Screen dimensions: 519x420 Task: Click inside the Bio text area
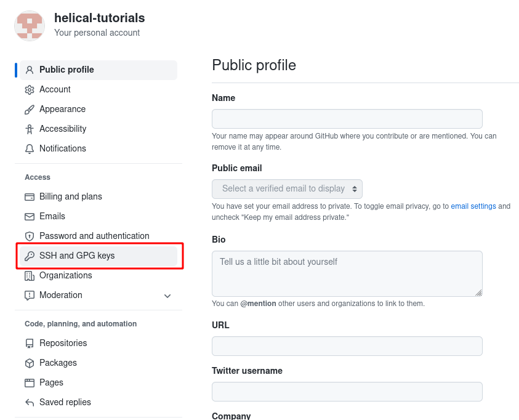pos(347,273)
